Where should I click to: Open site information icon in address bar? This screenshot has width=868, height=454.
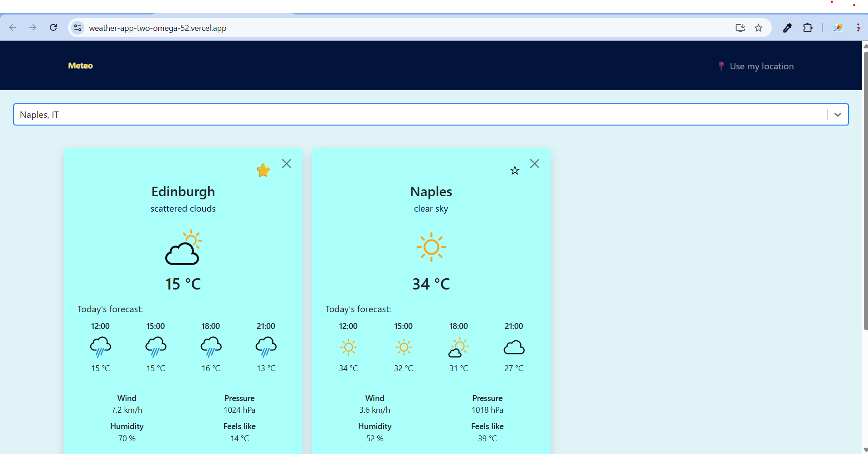pyautogui.click(x=78, y=28)
